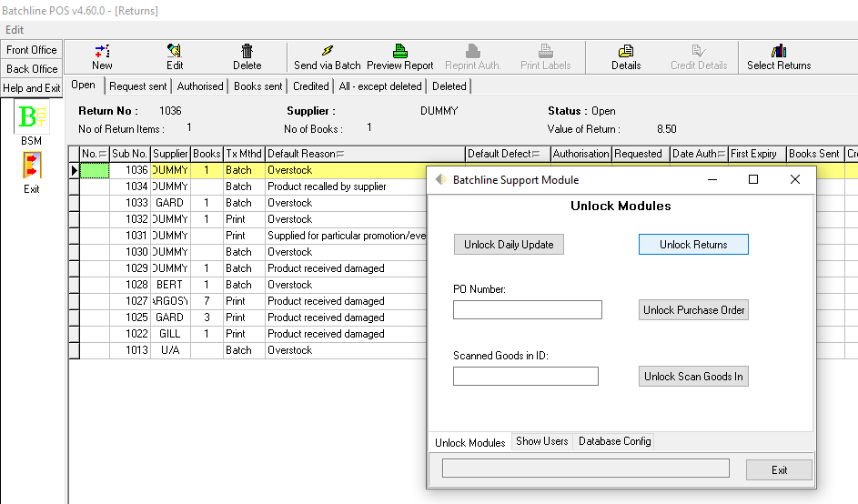Click 'Product recalled by supplier' reason cell
The height and width of the screenshot is (504, 858).
pos(346,186)
